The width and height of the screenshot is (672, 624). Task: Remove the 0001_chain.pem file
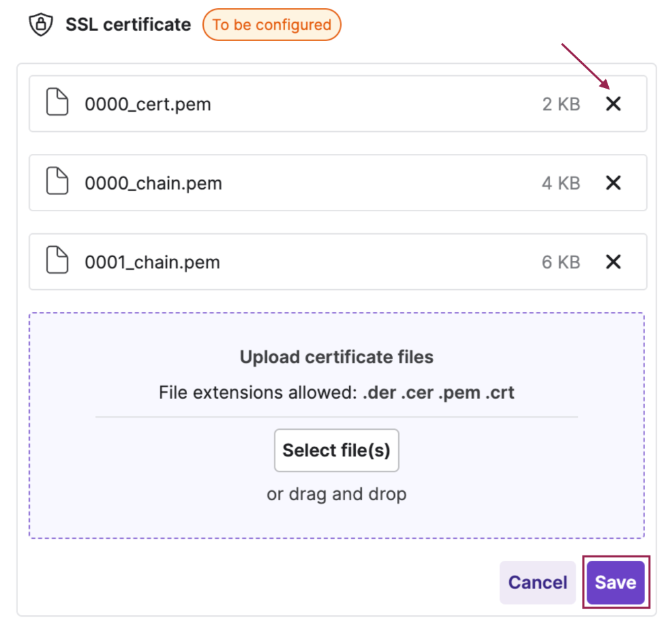click(x=613, y=262)
